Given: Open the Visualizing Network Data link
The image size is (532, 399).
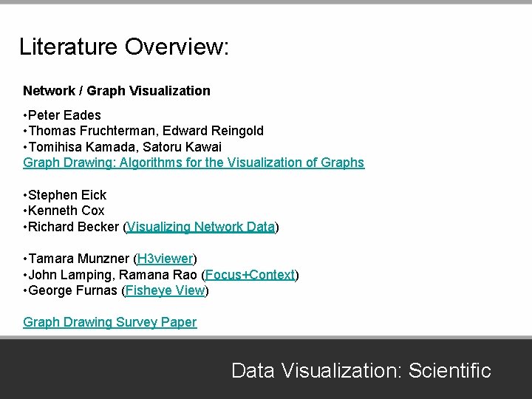Looking at the screenshot, I should (x=201, y=227).
